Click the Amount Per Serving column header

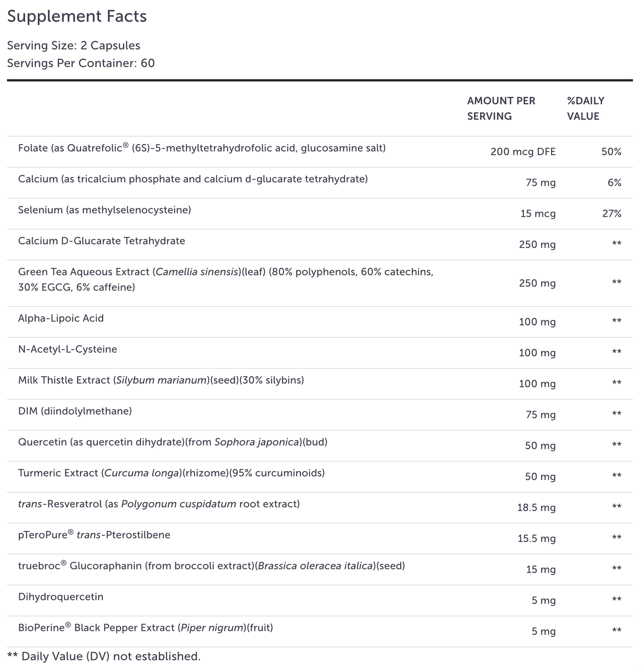501,108
